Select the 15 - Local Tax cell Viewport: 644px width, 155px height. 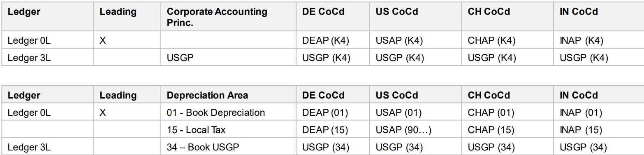pyautogui.click(x=196, y=130)
